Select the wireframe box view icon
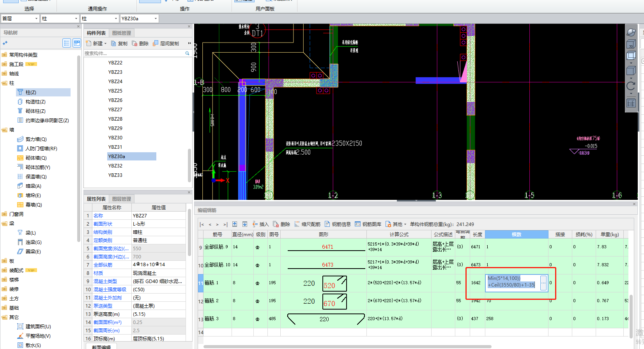Image resolution: width=644 pixels, height=349 pixels. click(631, 56)
